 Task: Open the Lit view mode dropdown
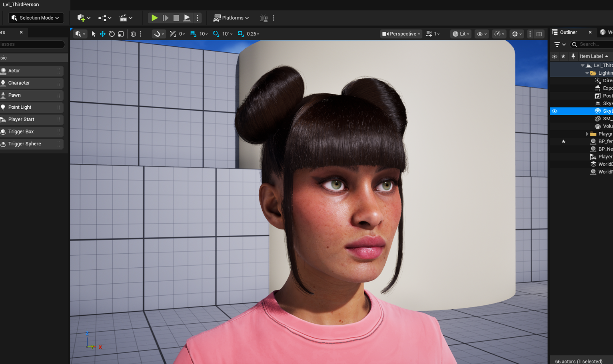(461, 34)
